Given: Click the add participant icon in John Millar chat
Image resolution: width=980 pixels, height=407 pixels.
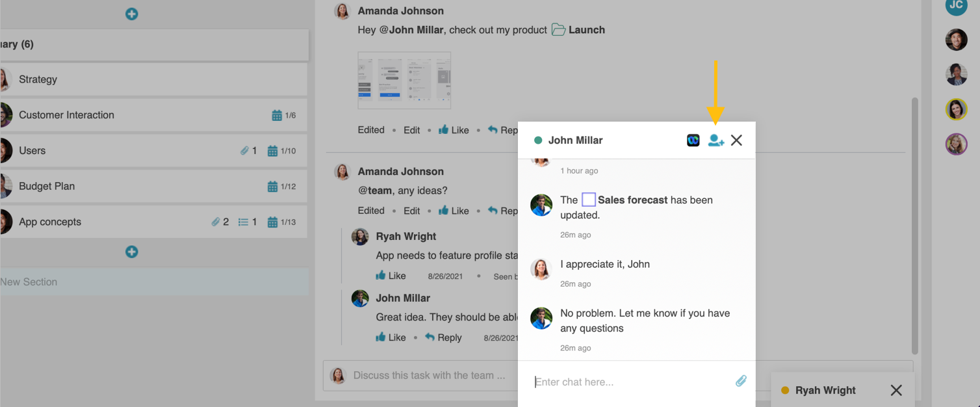Looking at the screenshot, I should pyautogui.click(x=716, y=140).
